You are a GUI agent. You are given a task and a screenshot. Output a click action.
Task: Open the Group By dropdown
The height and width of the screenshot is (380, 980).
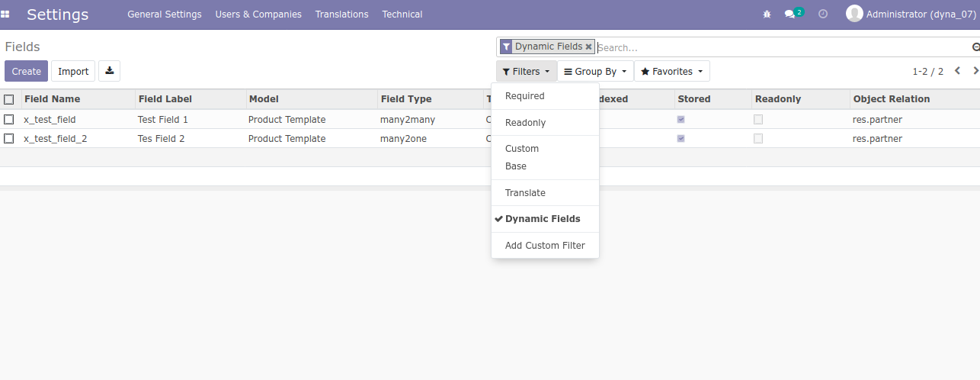tap(595, 72)
